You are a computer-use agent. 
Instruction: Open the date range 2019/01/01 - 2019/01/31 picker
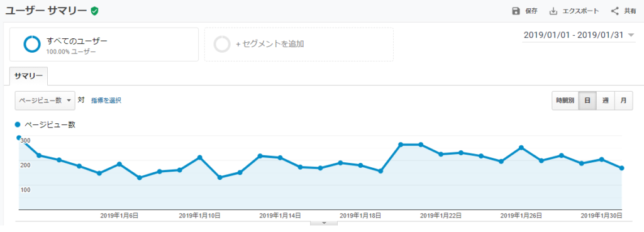point(579,35)
